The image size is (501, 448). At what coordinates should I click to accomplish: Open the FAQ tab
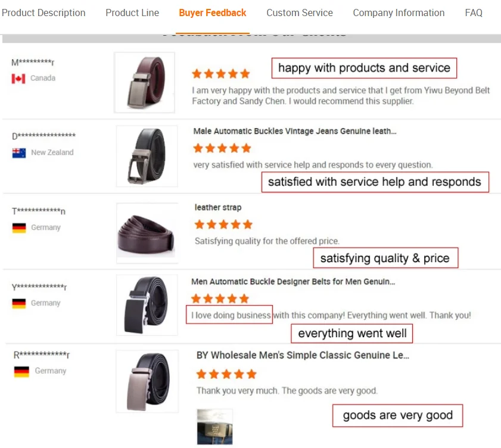pyautogui.click(x=474, y=13)
